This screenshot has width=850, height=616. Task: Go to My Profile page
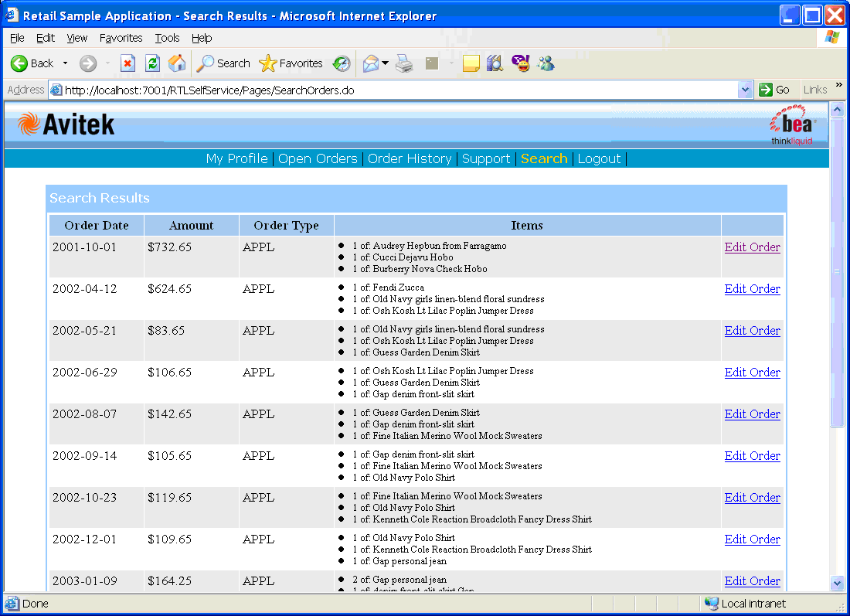pos(237,159)
